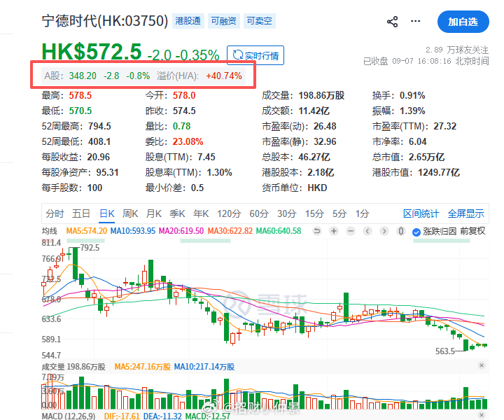
Task: Click the 可融资 tag
Action: coord(224,21)
